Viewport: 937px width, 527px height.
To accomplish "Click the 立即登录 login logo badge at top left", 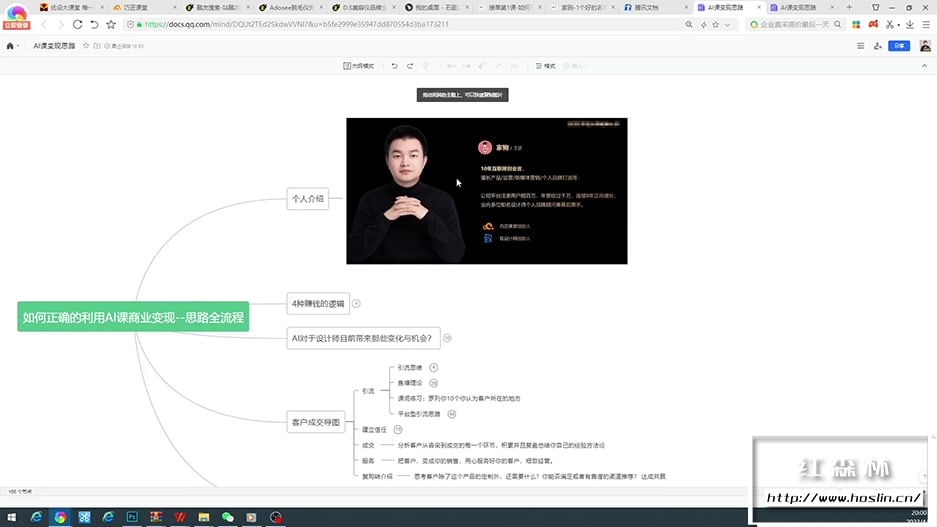I will 16,16.
